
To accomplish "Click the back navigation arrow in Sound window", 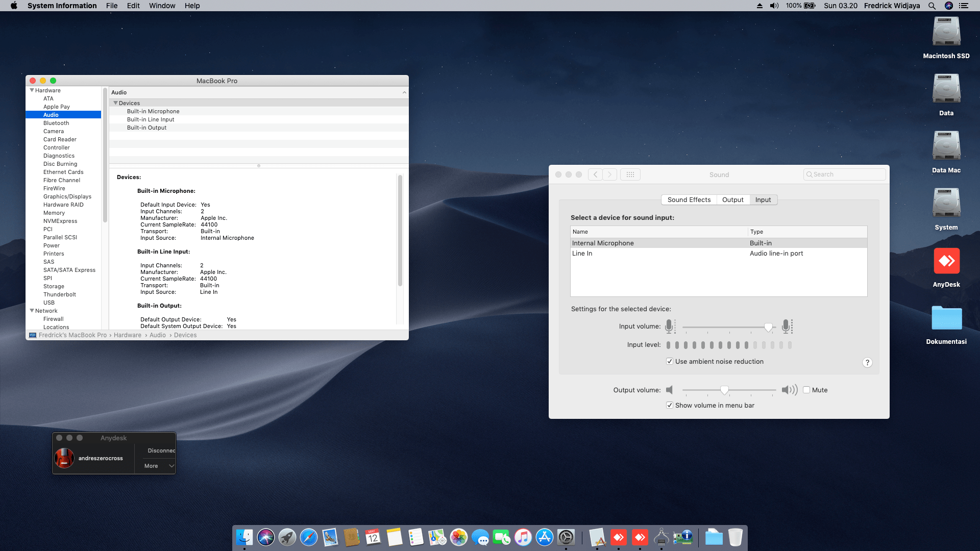I will pos(595,174).
